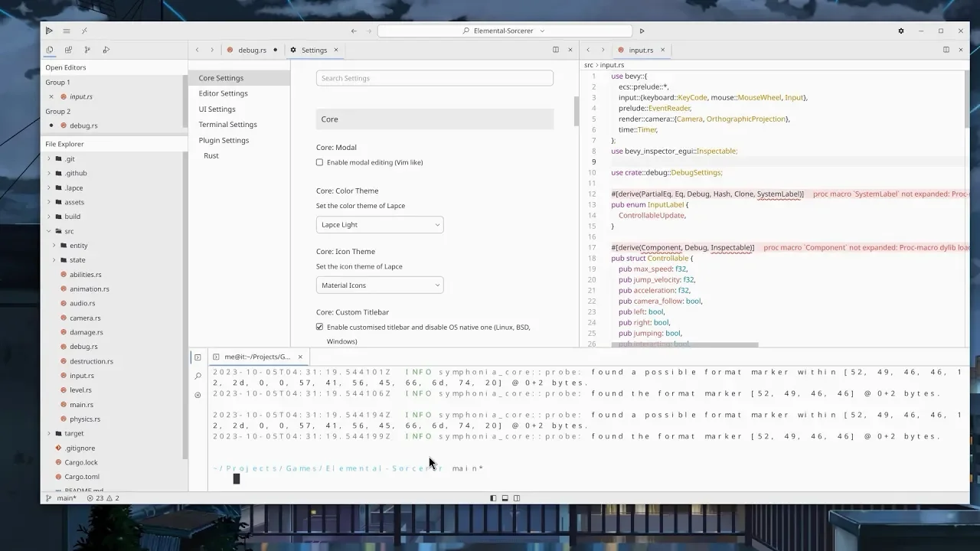Open the Source Control panel

(x=87, y=50)
